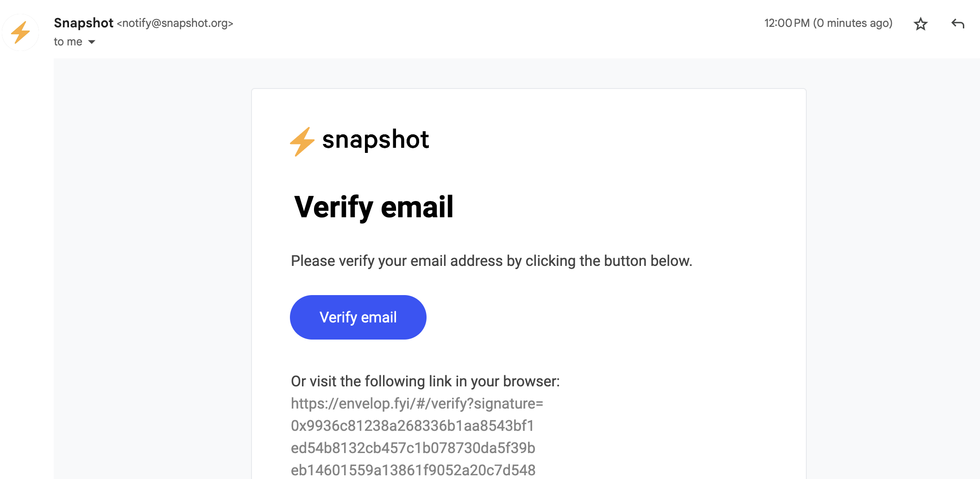Image resolution: width=980 pixels, height=479 pixels.
Task: Click the link line starting with 0x9936c
Action: coord(412,426)
